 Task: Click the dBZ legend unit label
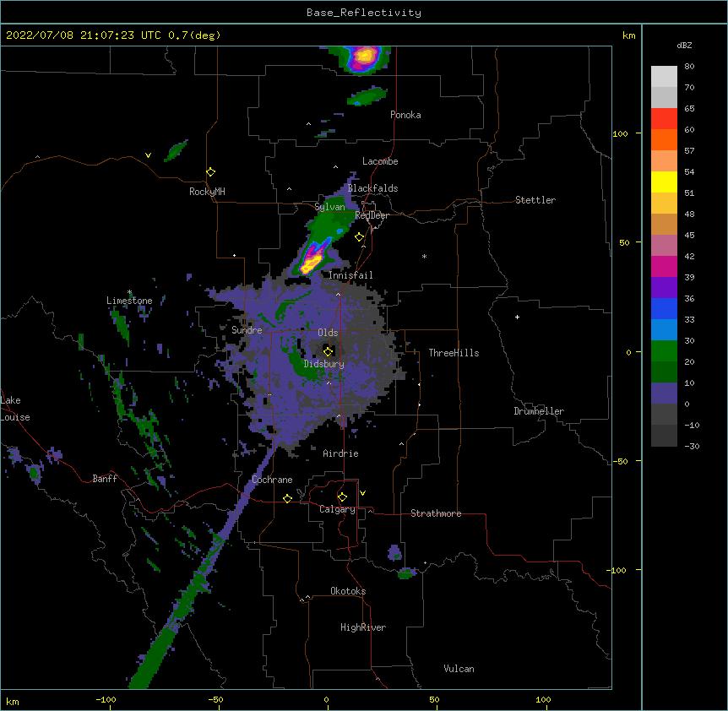click(x=684, y=45)
